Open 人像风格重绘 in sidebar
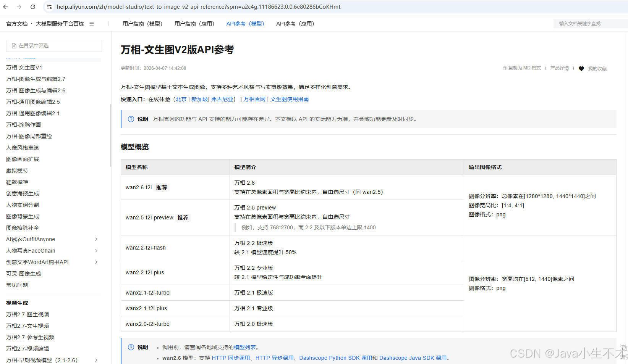The height and width of the screenshot is (364, 628). [x=23, y=148]
